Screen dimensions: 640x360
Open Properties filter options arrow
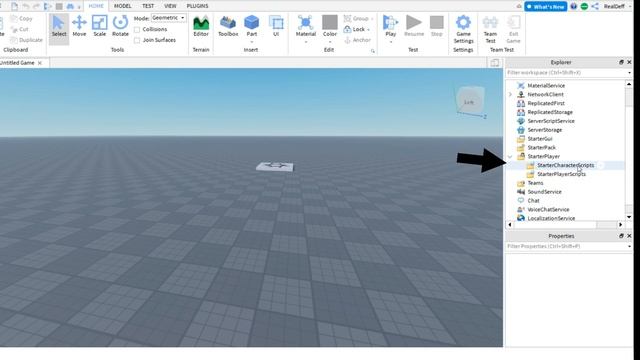coord(629,247)
